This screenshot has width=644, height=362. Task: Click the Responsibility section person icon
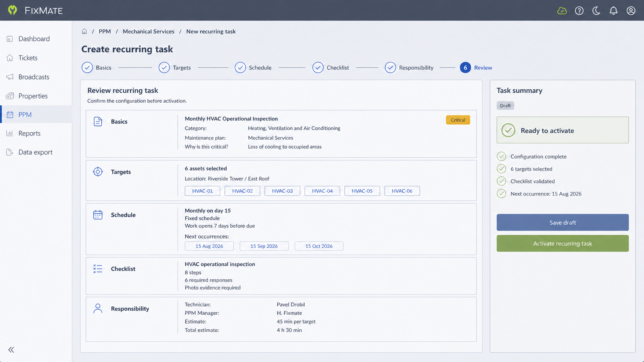98,309
